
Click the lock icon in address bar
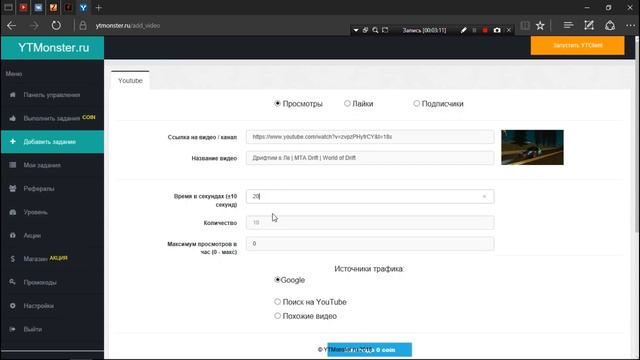coord(83,25)
